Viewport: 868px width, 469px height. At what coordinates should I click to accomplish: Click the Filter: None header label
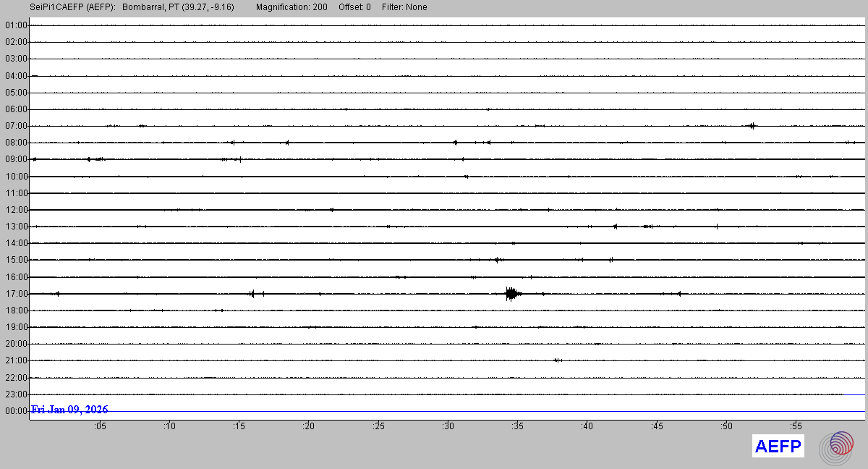pos(404,7)
